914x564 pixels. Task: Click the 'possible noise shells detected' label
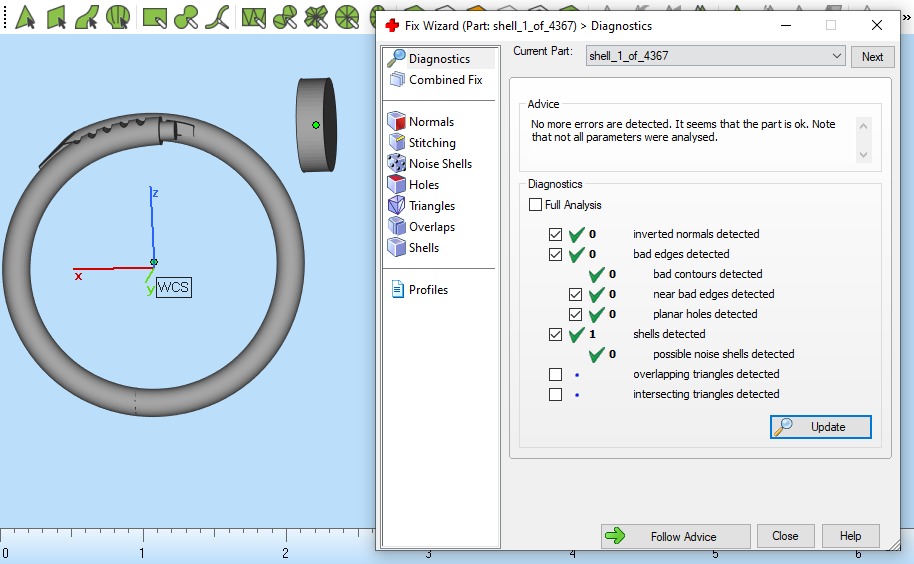[x=723, y=354]
